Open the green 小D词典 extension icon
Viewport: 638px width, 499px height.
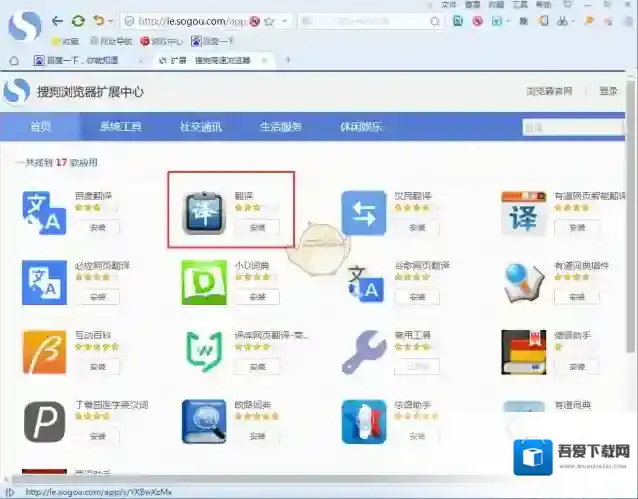(x=204, y=282)
